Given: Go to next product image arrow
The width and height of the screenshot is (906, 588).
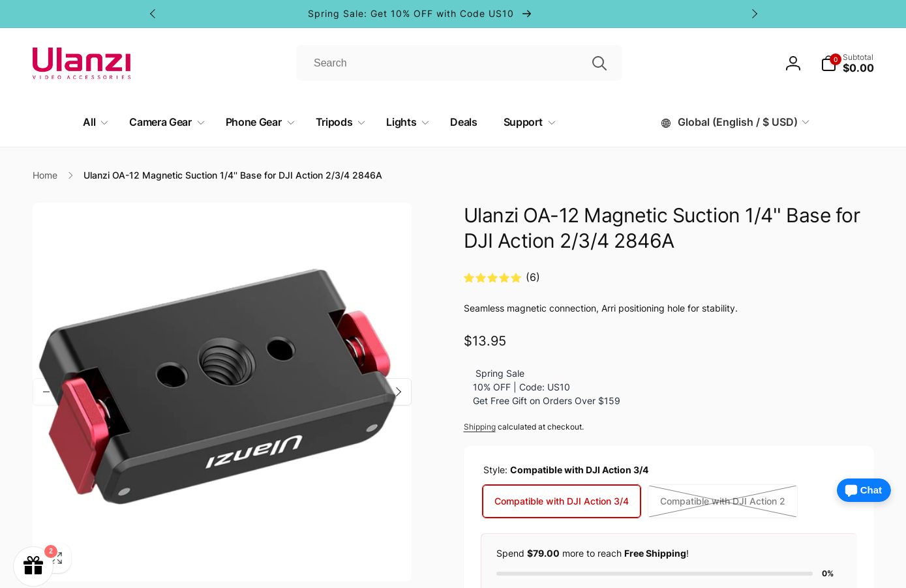Looking at the screenshot, I should click(x=398, y=392).
